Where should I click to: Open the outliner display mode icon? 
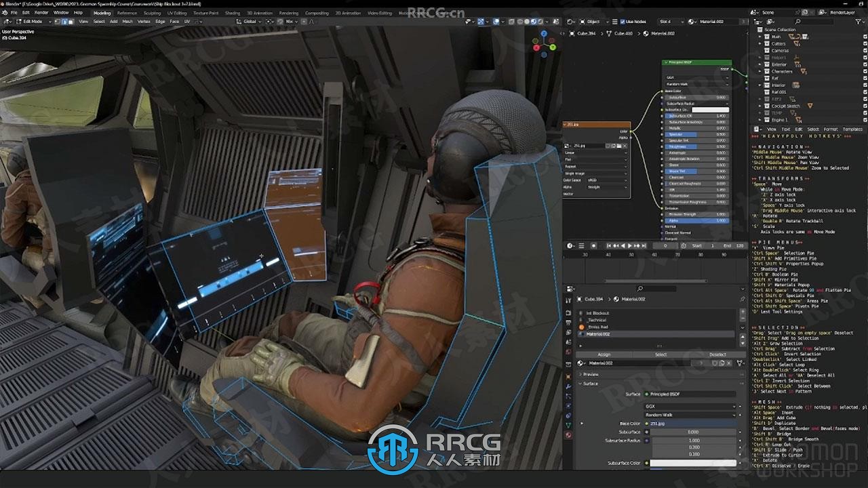click(757, 22)
